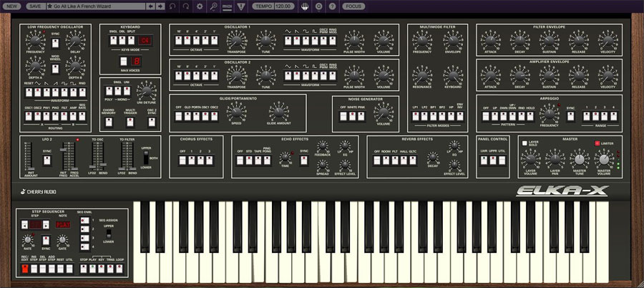Click the TEMPO label button
Image resolution: width=644 pixels, height=288 pixels.
pos(263,6)
